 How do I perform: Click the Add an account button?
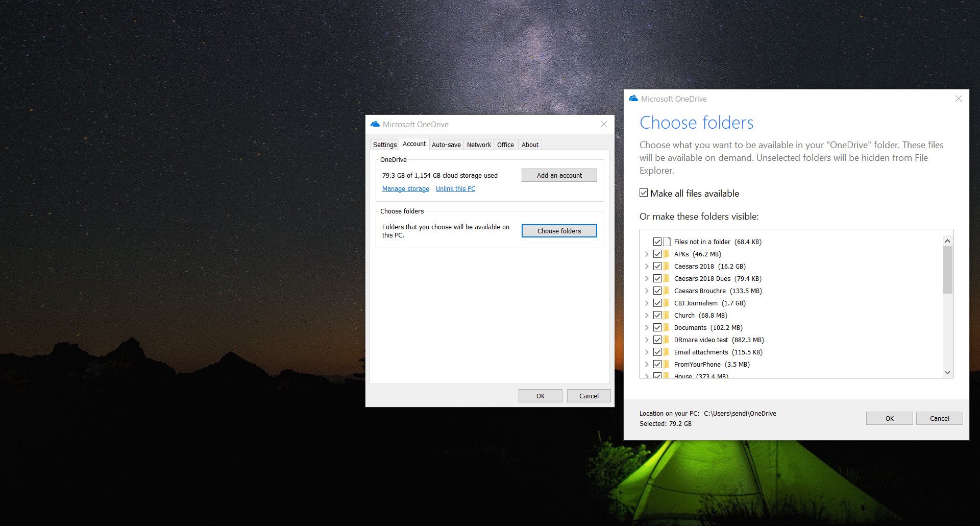(x=559, y=175)
